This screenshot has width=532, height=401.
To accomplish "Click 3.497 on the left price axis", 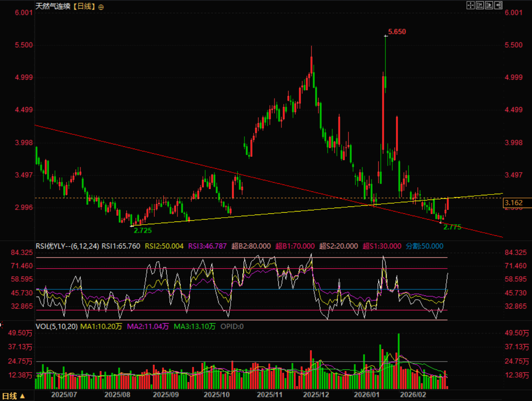I will click(24, 175).
